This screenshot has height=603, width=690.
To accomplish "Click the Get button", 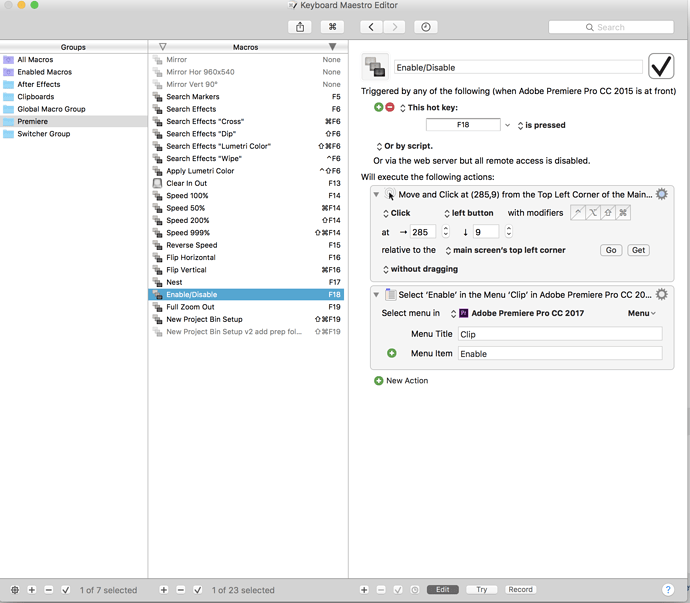I will (638, 250).
